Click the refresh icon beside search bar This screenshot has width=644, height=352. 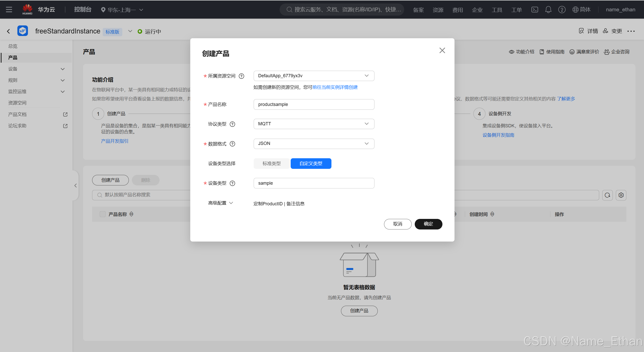point(607,195)
